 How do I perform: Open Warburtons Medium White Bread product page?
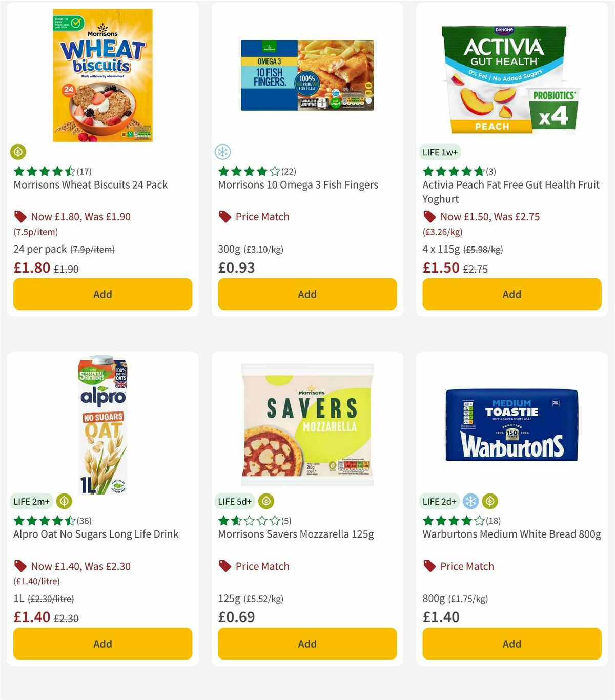[x=511, y=534]
